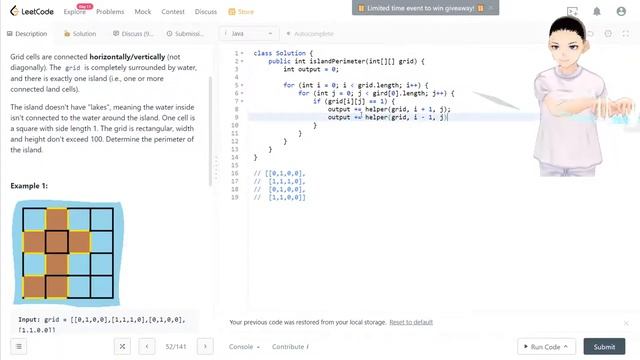Switch to the Solution tab

(80, 33)
